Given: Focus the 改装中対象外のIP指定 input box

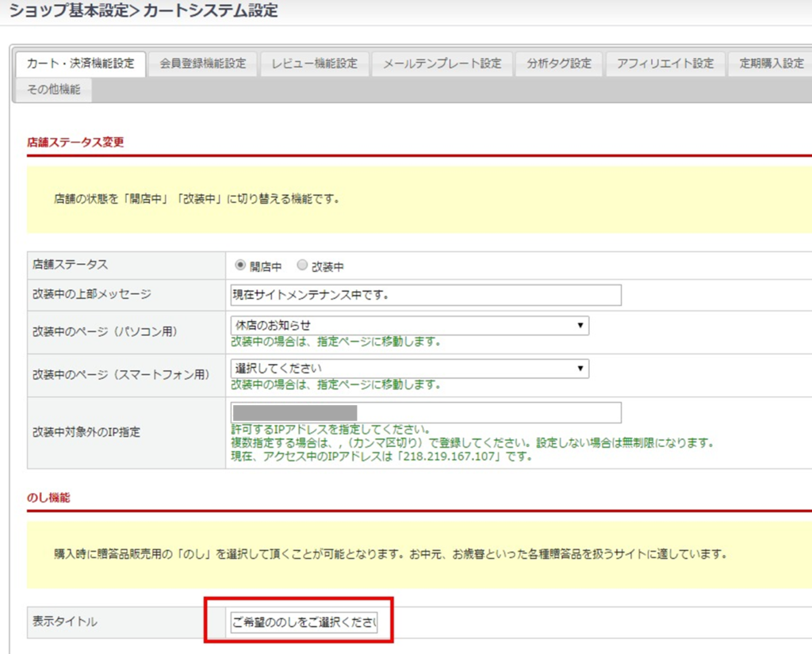Looking at the screenshot, I should coord(426,413).
